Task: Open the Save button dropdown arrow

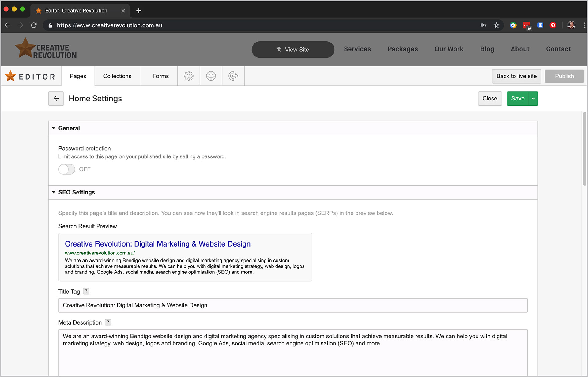Action: tap(533, 98)
